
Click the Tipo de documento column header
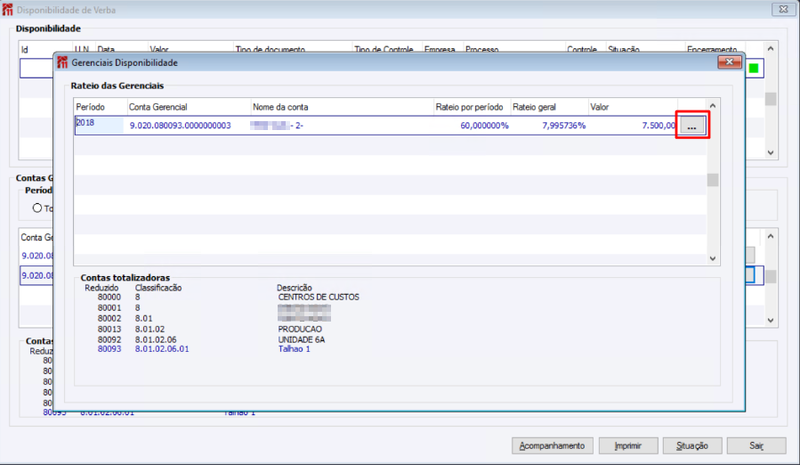(270, 50)
